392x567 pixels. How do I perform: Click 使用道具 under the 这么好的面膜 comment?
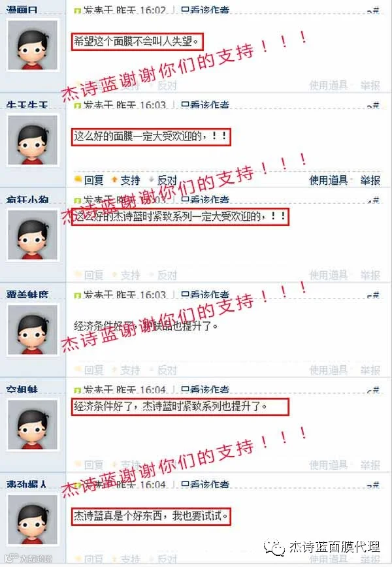[x=329, y=180]
